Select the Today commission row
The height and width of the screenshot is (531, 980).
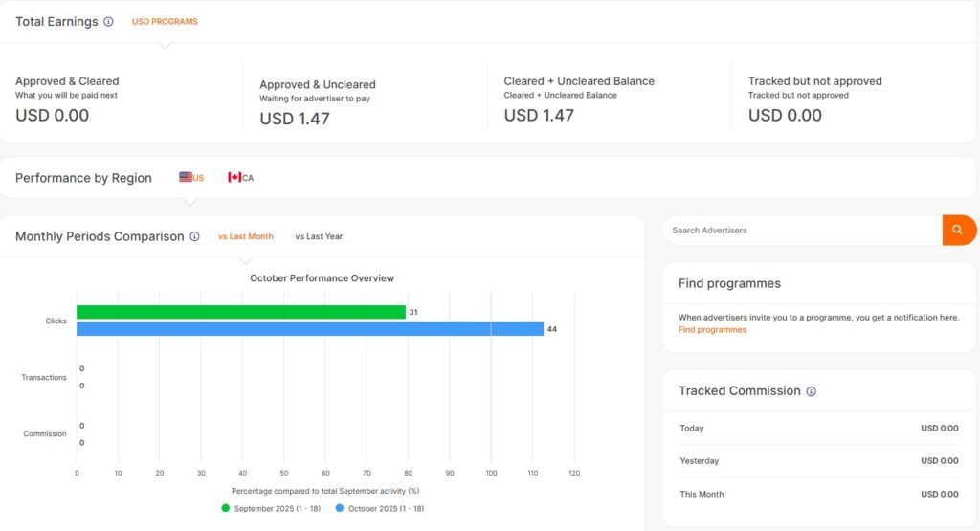(818, 429)
